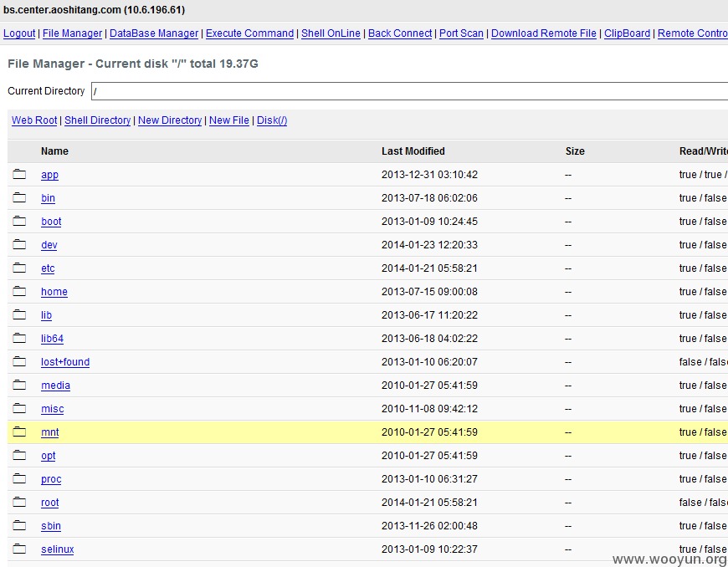The image size is (728, 567).
Task: Open the boot directory
Action: click(x=51, y=222)
